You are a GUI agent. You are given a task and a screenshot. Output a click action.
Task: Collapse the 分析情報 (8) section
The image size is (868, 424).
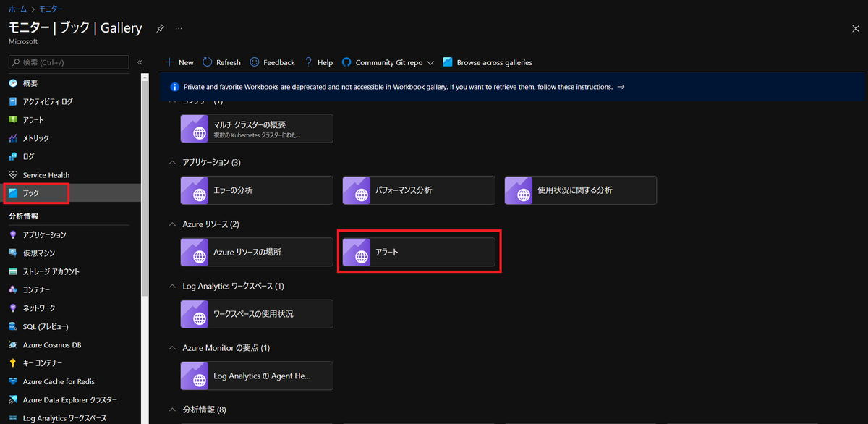[x=172, y=410]
